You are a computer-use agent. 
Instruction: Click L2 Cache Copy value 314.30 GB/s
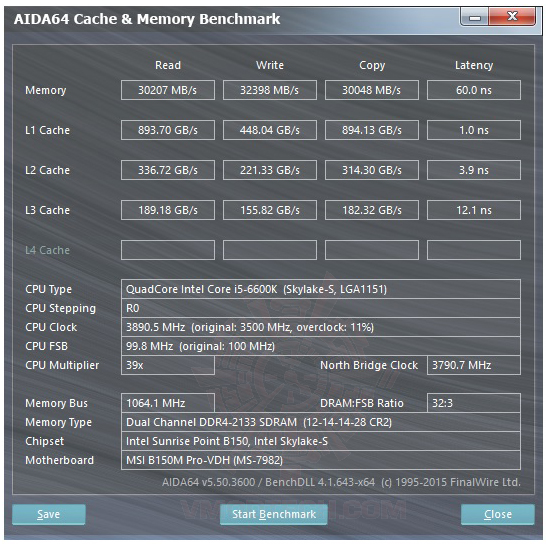pyautogui.click(x=372, y=170)
